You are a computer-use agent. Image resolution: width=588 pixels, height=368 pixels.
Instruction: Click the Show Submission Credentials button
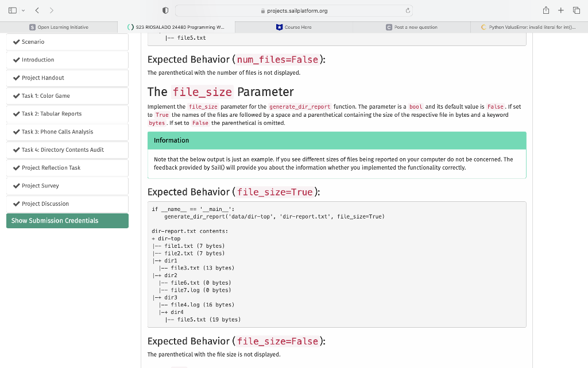pos(68,221)
